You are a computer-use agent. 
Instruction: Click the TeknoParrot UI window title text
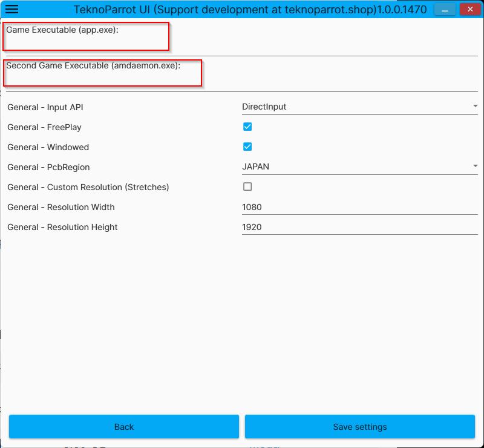pos(250,10)
